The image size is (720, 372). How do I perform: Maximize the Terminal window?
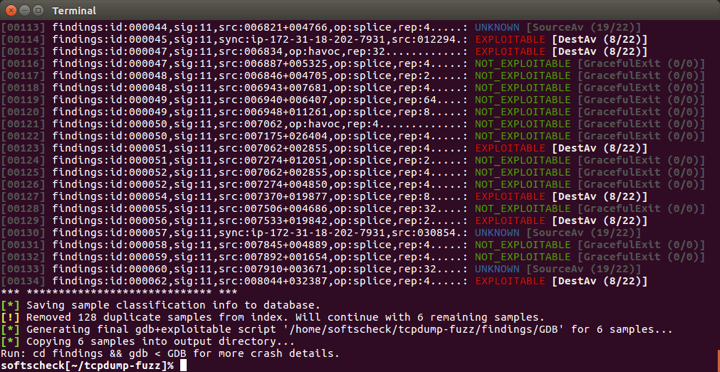click(39, 9)
